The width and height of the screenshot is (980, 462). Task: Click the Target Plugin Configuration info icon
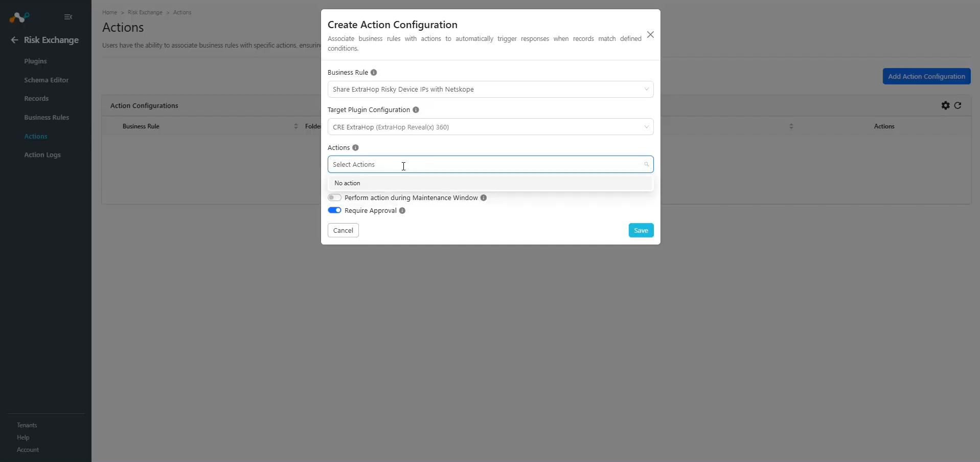[416, 110]
